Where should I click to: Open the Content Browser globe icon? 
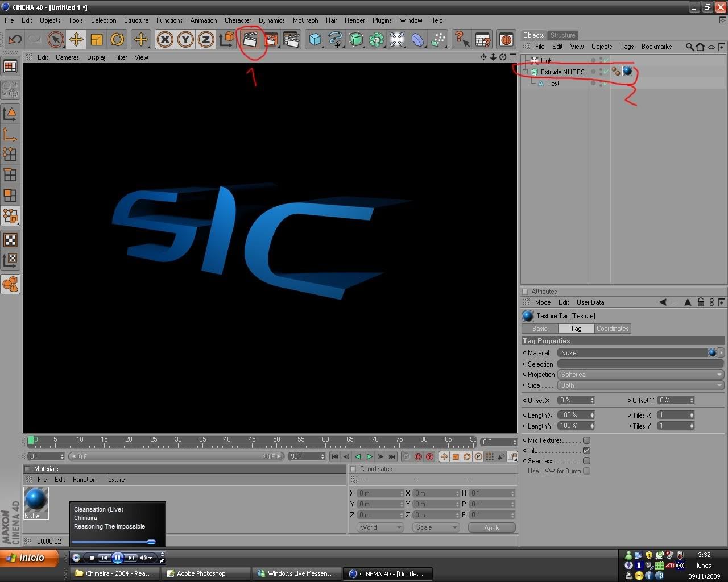coord(506,39)
